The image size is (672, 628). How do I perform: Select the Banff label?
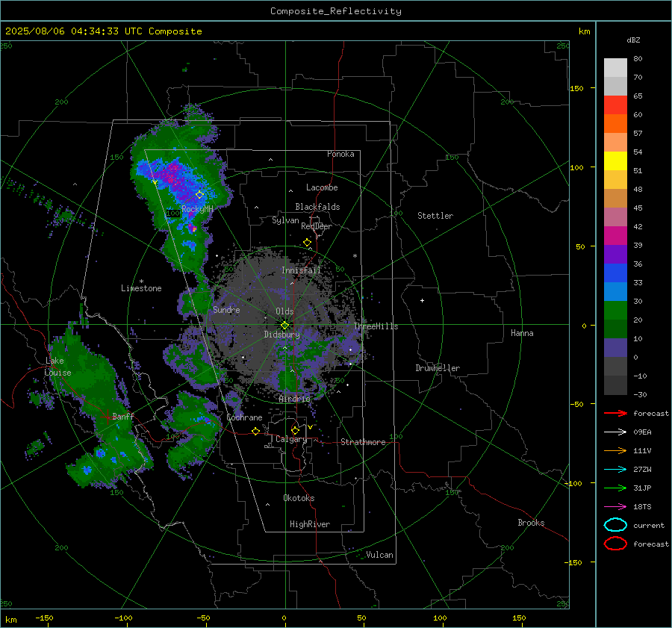[123, 416]
